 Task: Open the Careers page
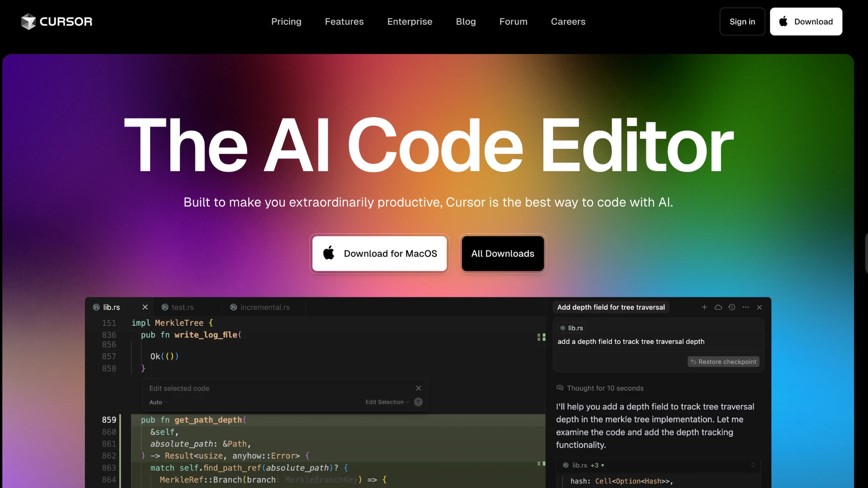568,22
